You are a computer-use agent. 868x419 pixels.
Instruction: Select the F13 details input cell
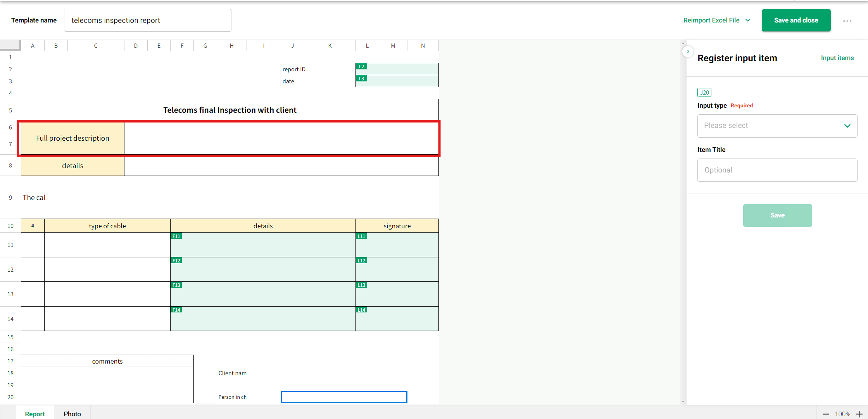pyautogui.click(x=263, y=295)
